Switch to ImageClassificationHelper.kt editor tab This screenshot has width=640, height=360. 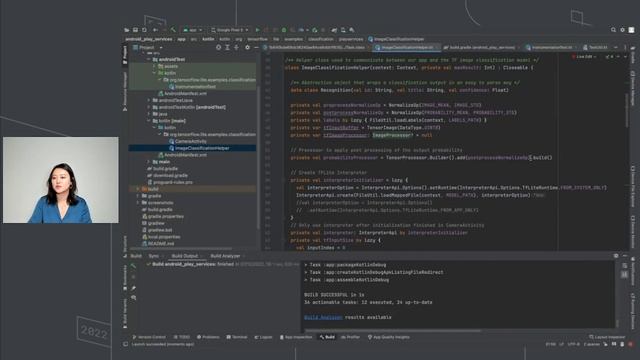pos(407,47)
